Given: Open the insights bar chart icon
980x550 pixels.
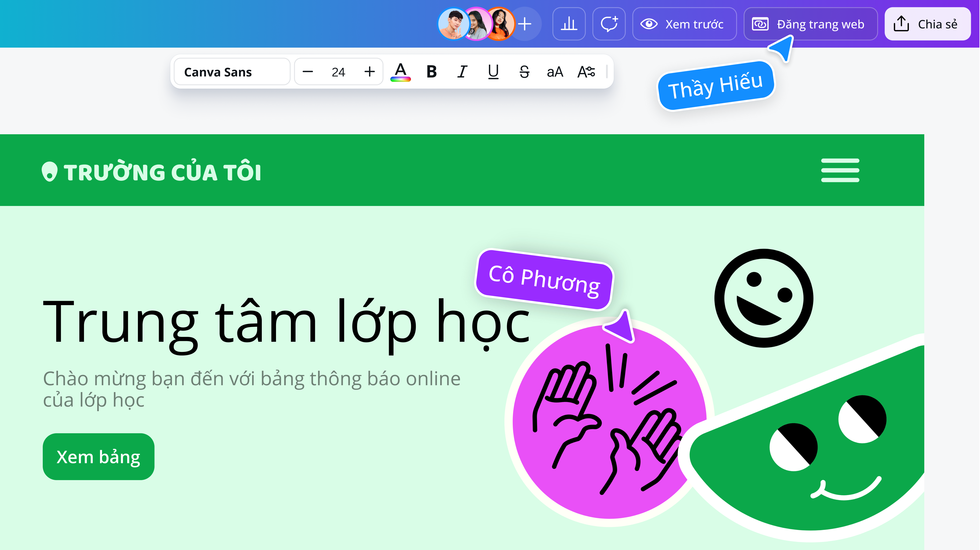Looking at the screenshot, I should [569, 24].
